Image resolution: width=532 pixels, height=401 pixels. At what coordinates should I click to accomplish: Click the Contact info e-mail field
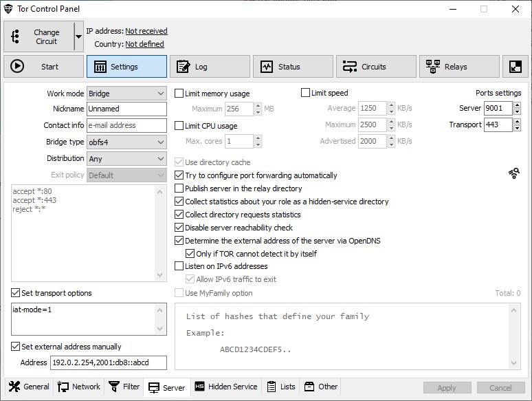click(x=126, y=125)
